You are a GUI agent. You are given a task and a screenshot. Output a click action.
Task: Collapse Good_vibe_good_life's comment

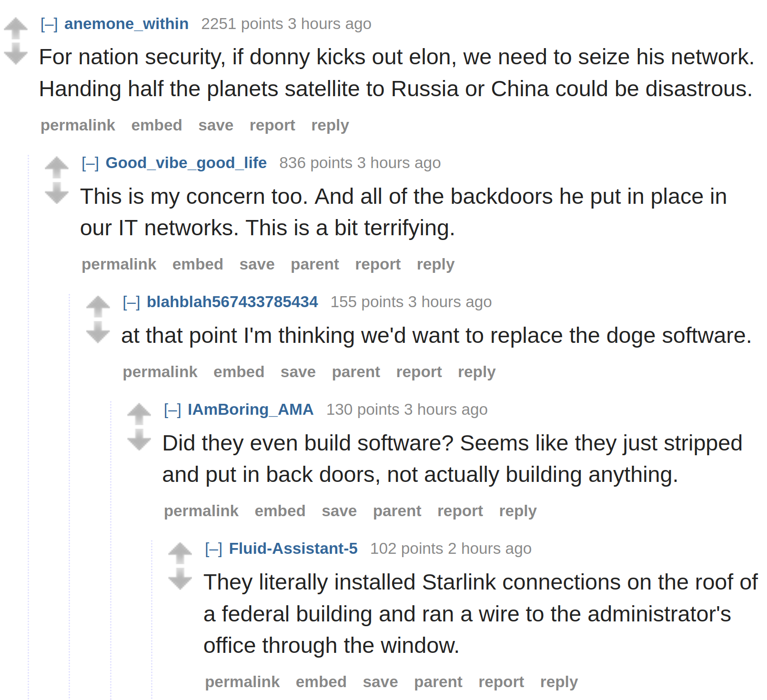click(90, 163)
